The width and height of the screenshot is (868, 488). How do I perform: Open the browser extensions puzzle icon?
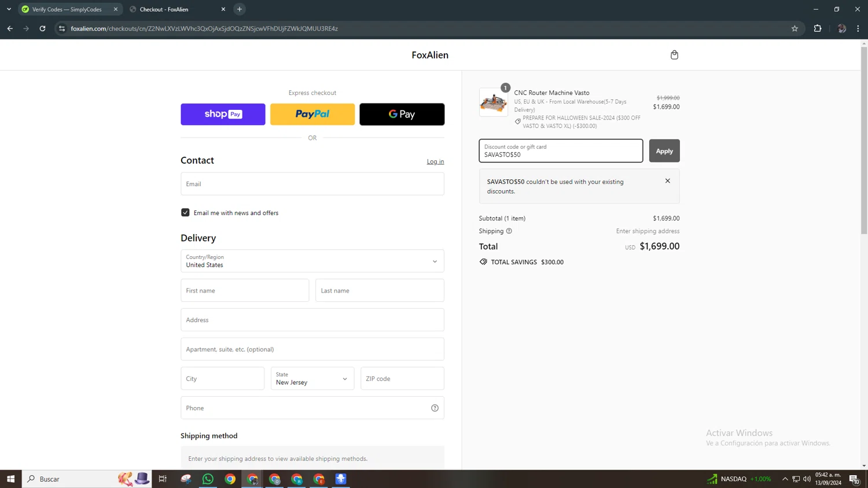pos(818,28)
